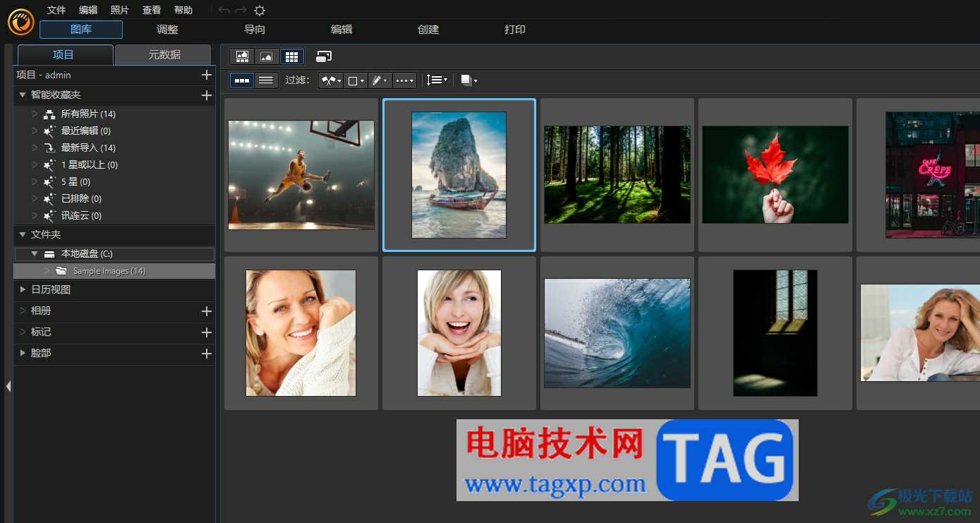Expand the 标记 section
Screen dimensions: 980x523
(23, 332)
